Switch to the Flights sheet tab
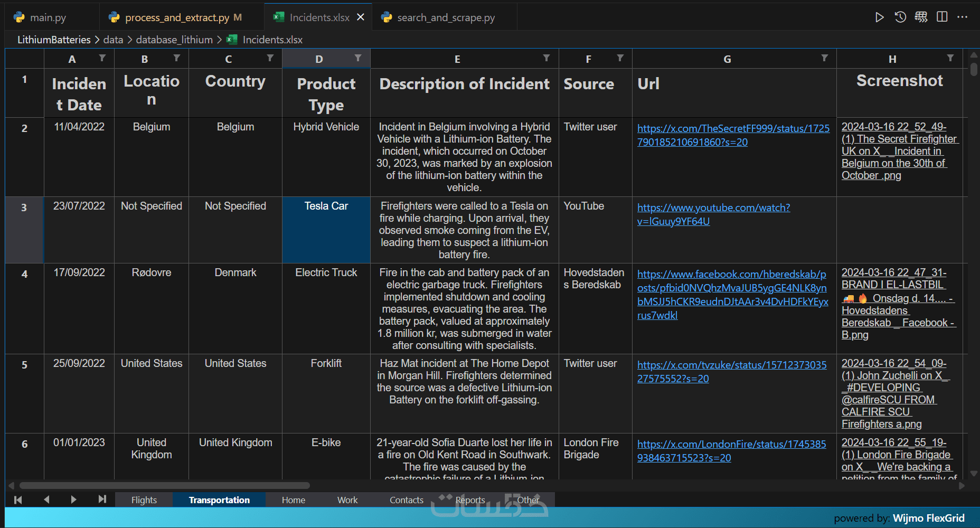The height and width of the screenshot is (528, 980). point(144,500)
